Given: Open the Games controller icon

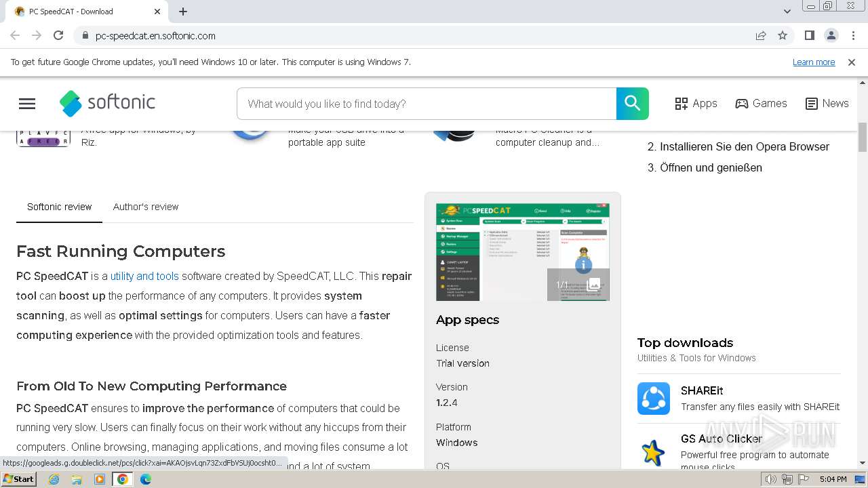Looking at the screenshot, I should pos(742,104).
